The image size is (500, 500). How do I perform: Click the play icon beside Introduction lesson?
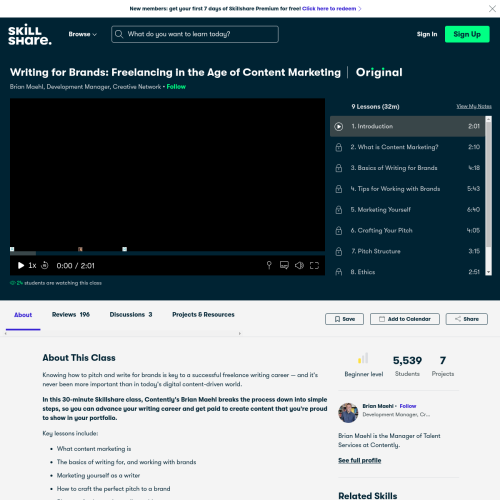pyautogui.click(x=339, y=126)
